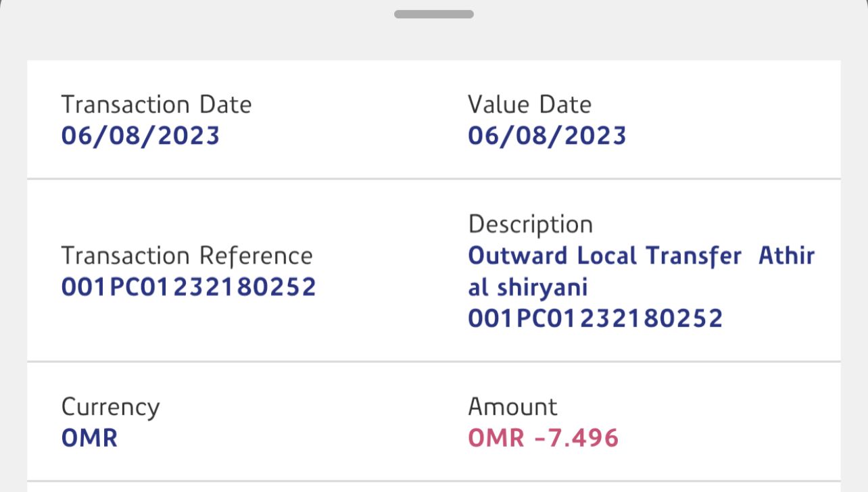This screenshot has width=868, height=492.
Task: Click the name Athir in the description
Action: pyautogui.click(x=786, y=256)
